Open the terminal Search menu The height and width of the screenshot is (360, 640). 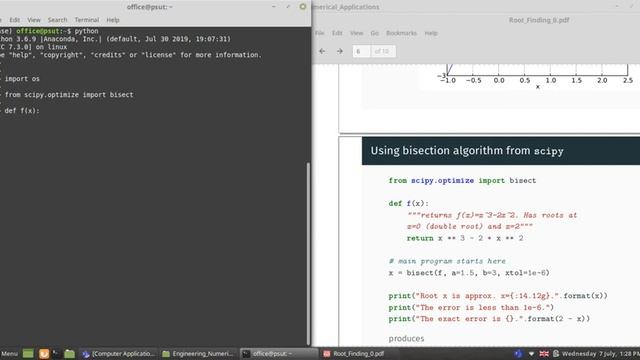point(57,20)
